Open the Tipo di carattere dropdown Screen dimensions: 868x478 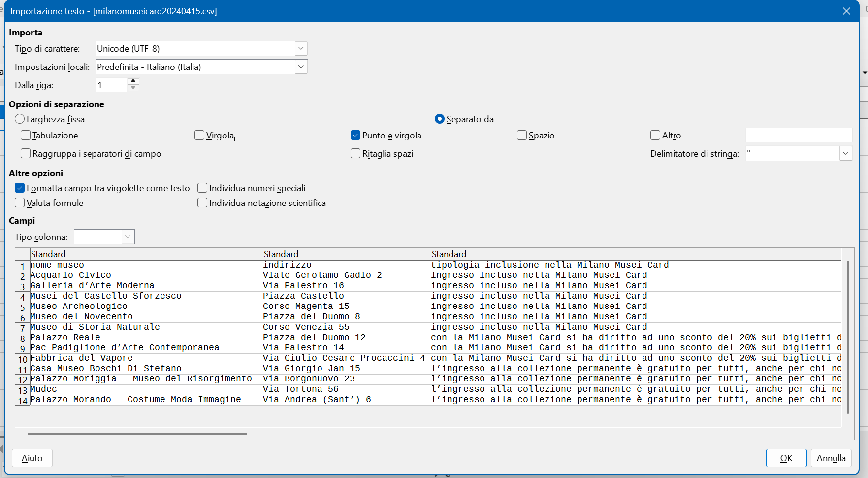[301, 48]
